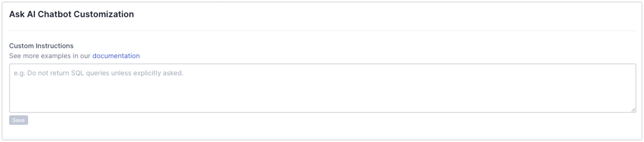Click the word 'Instructions' in the field label
The width and height of the screenshot is (644, 142).
coord(54,46)
